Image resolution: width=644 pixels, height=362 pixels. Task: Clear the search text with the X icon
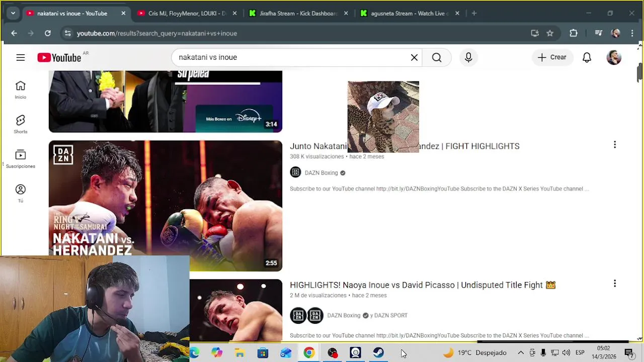tap(414, 57)
